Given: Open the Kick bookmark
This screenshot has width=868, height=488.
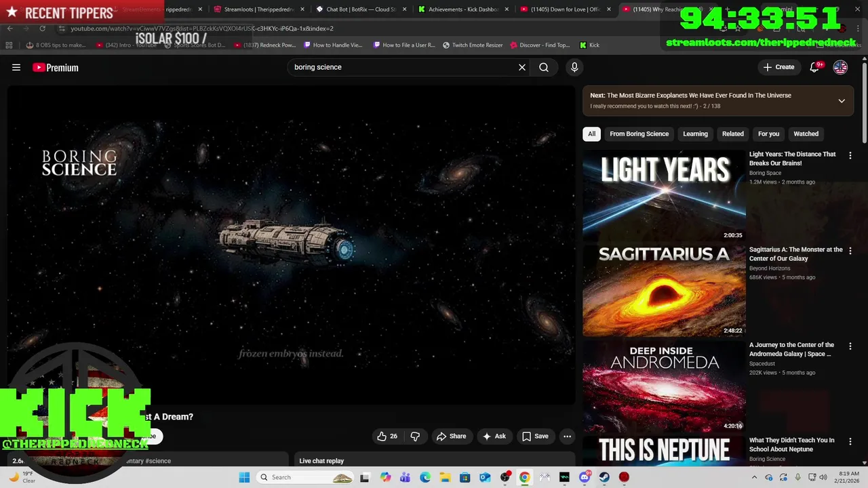Looking at the screenshot, I should [589, 45].
